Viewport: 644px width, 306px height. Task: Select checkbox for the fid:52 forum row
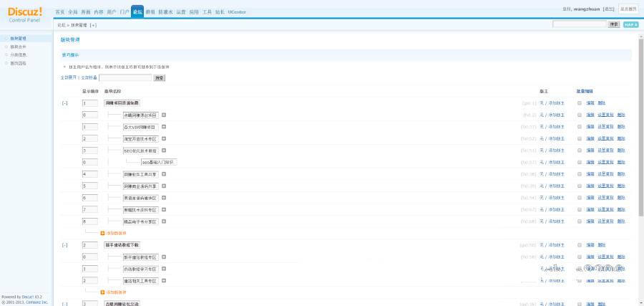coord(580,138)
